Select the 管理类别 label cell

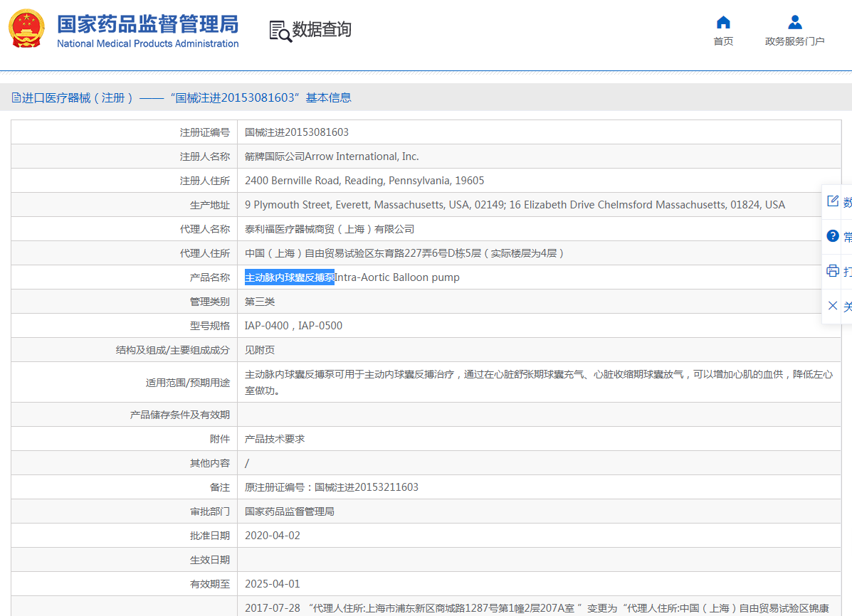point(125,302)
